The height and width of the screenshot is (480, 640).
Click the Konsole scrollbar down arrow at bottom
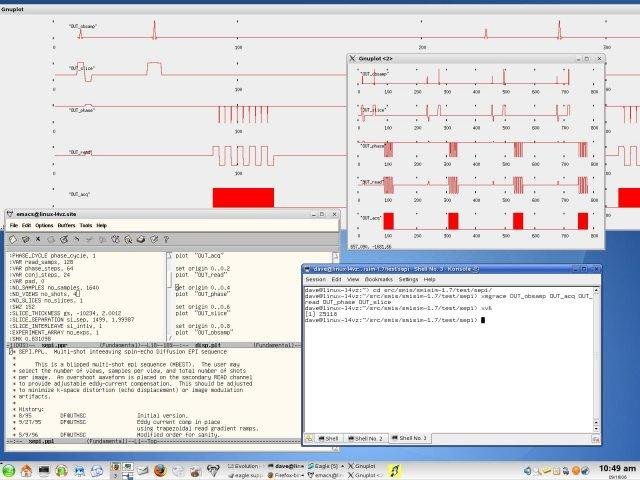596,429
